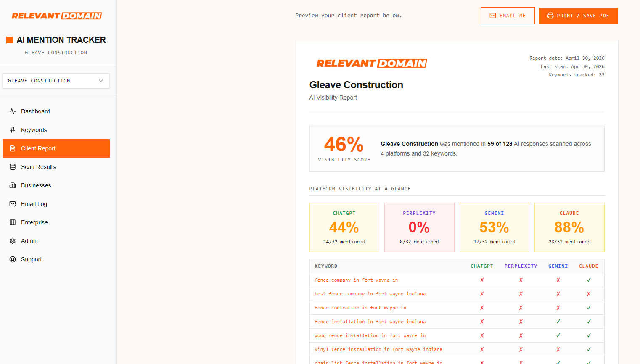
Task: Click Claude X mark for 'best fence company' row
Action: click(x=589, y=294)
